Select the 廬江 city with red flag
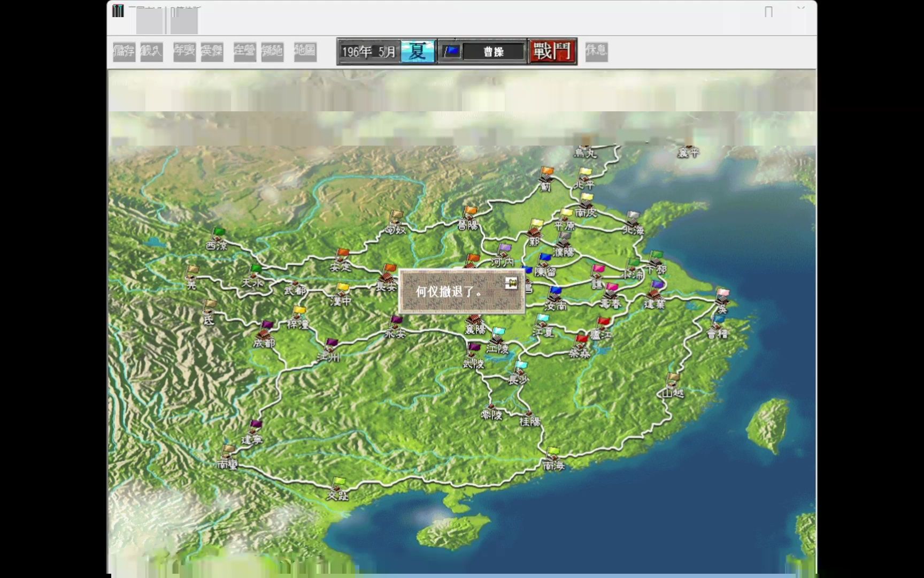924x578 pixels. coord(601,329)
